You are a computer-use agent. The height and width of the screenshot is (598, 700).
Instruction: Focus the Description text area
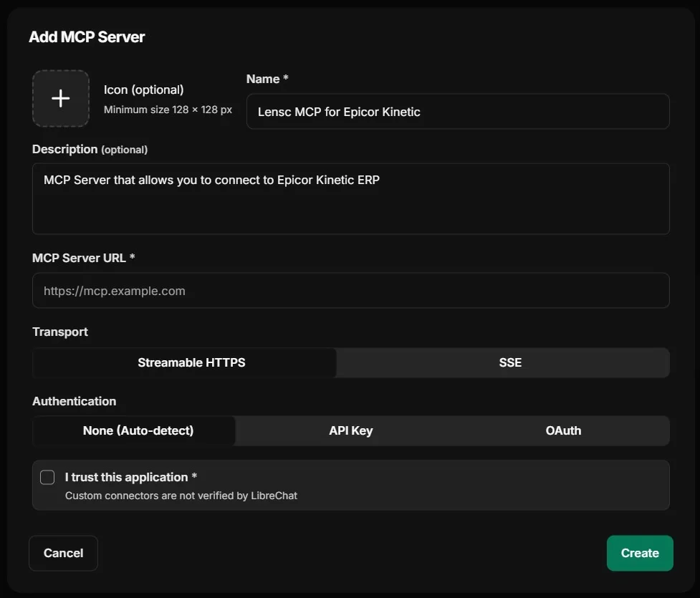coord(350,198)
